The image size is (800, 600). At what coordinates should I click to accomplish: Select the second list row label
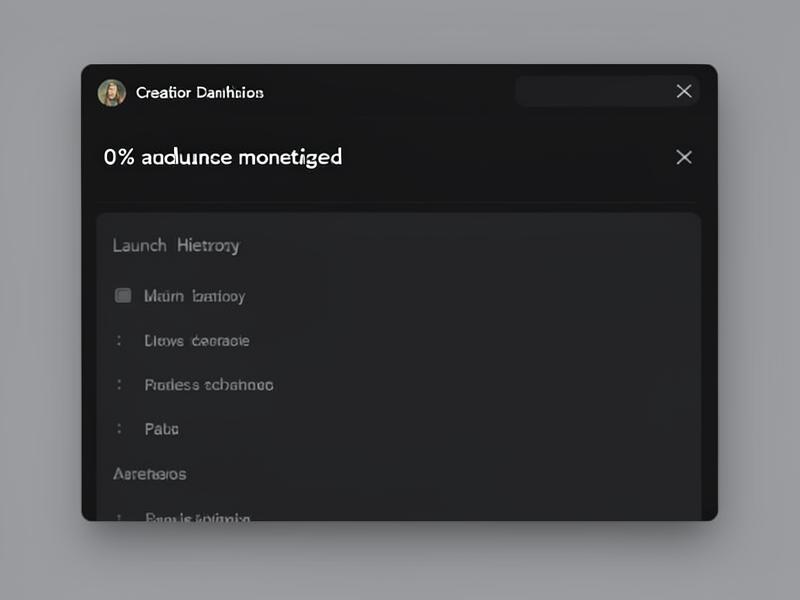[197, 340]
